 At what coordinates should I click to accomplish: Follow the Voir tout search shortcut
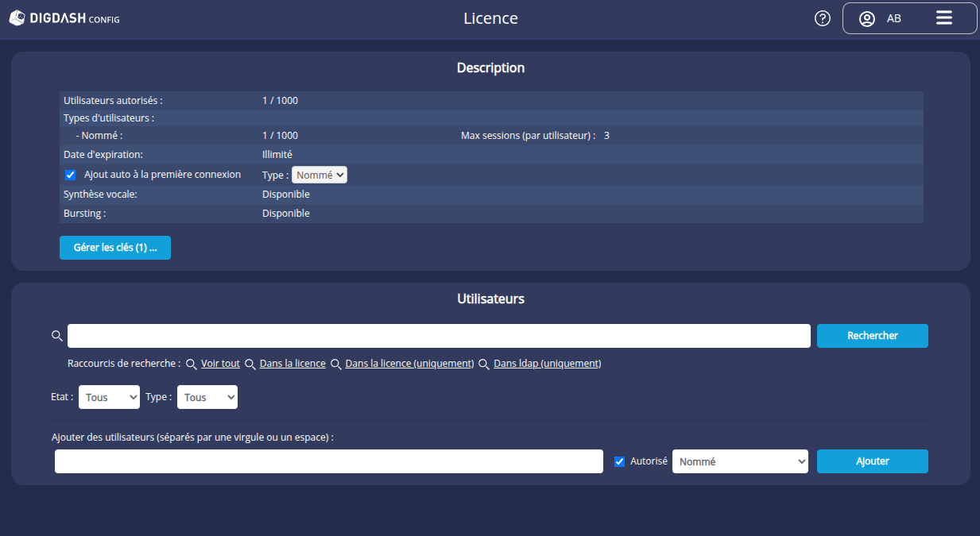[x=220, y=364]
